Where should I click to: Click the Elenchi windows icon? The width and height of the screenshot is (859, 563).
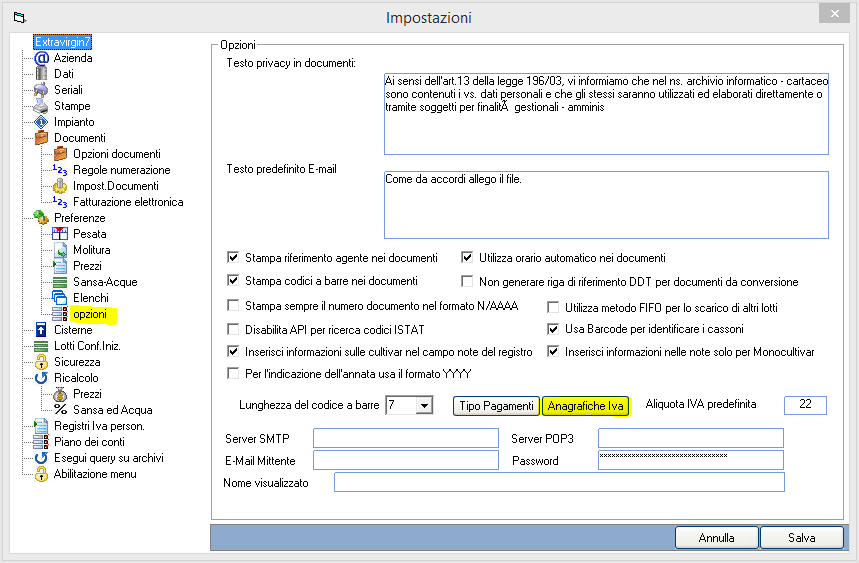(60, 298)
